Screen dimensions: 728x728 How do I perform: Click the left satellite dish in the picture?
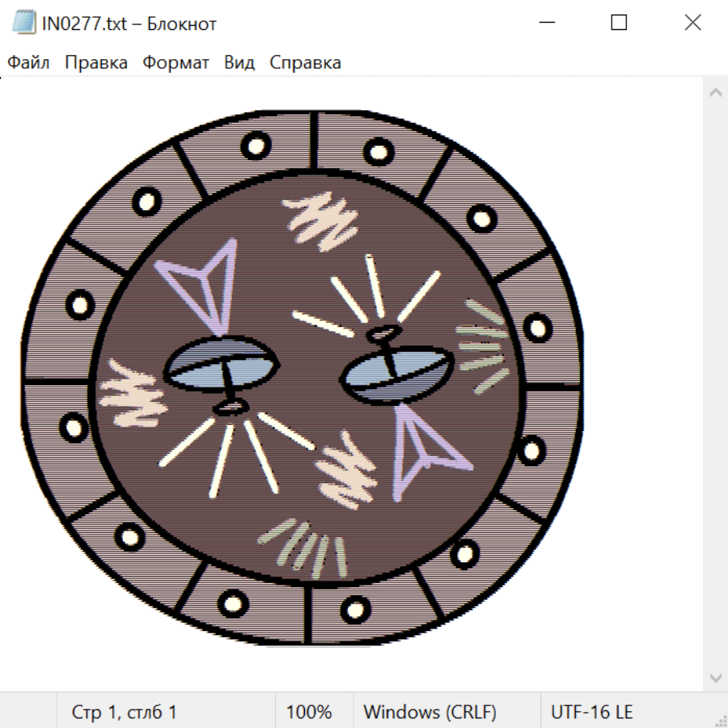pos(220,366)
